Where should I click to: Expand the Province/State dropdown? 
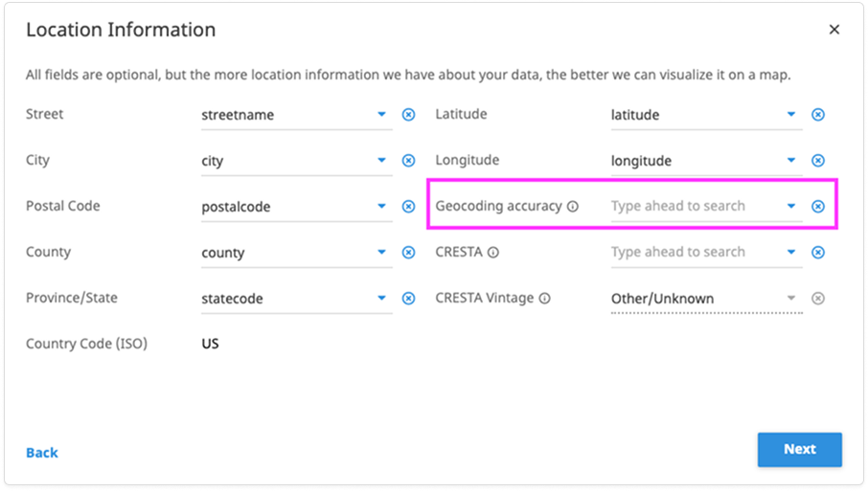click(x=381, y=299)
